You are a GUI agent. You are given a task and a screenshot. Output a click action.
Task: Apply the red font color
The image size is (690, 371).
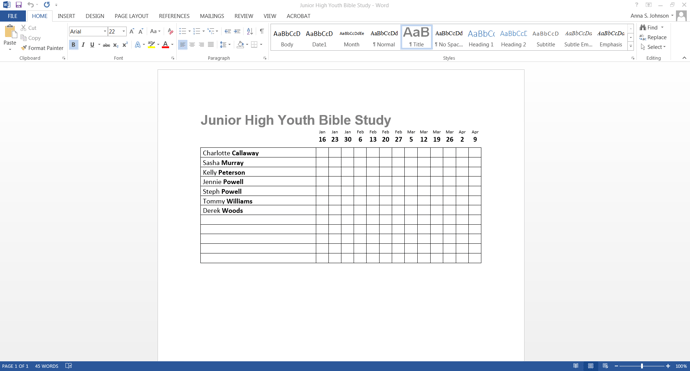coord(165,44)
